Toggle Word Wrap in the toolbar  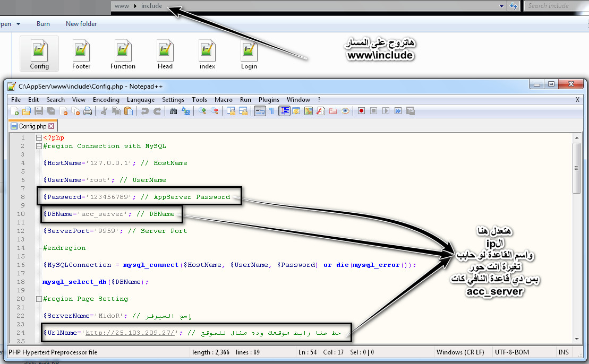coord(260,111)
